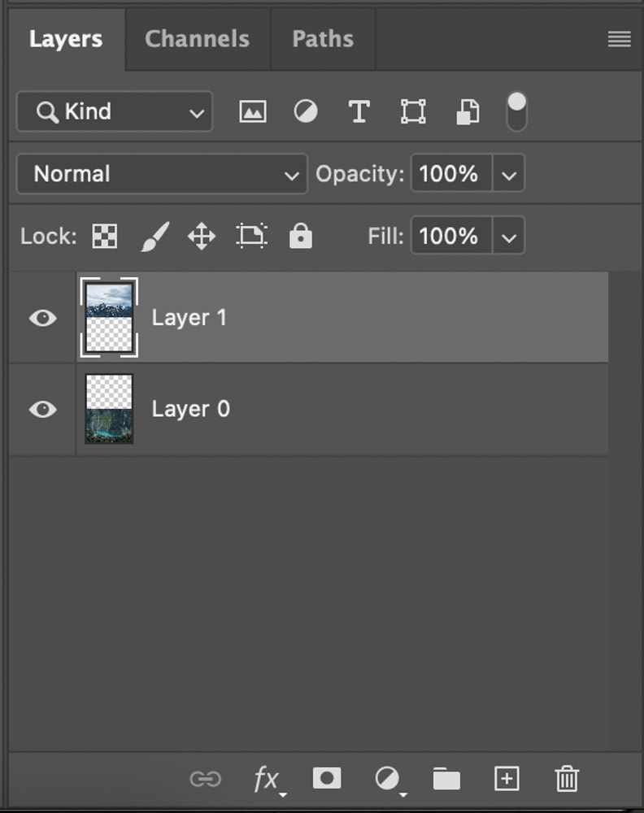
Task: Switch to the Paths tab
Action: pyautogui.click(x=323, y=39)
